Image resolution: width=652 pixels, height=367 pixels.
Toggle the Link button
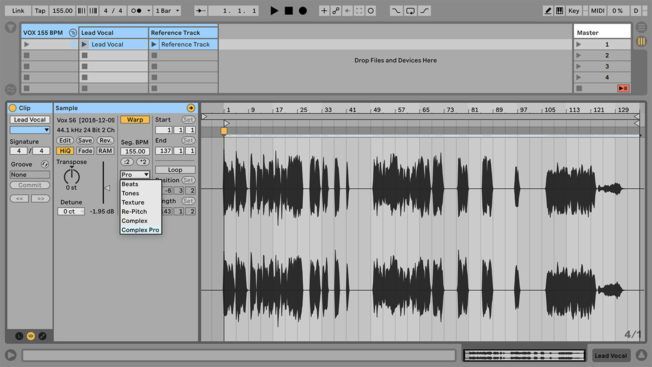point(18,11)
